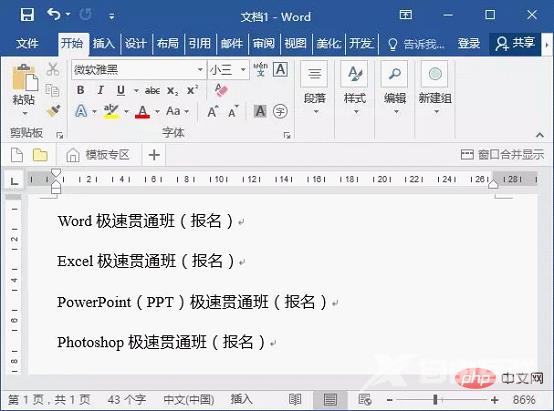
Task: Toggle subscript formatting
Action: pos(172,91)
